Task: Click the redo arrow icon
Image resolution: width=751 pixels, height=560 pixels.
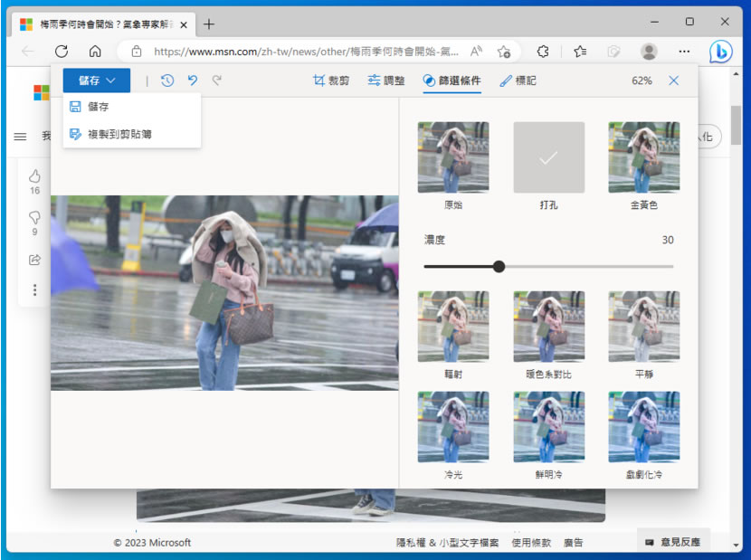Action: coord(217,81)
